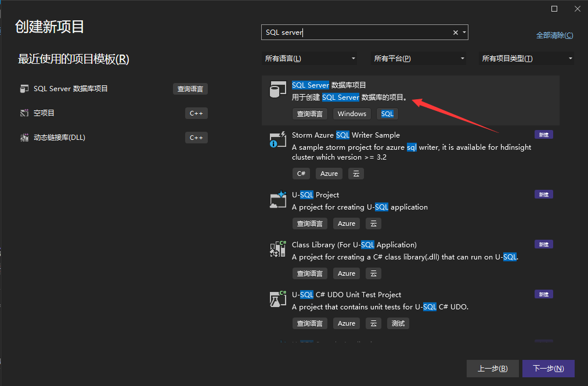Click the 云 tag under UDO Unit Test Project
Viewport: 588px width, 386px height.
point(373,323)
